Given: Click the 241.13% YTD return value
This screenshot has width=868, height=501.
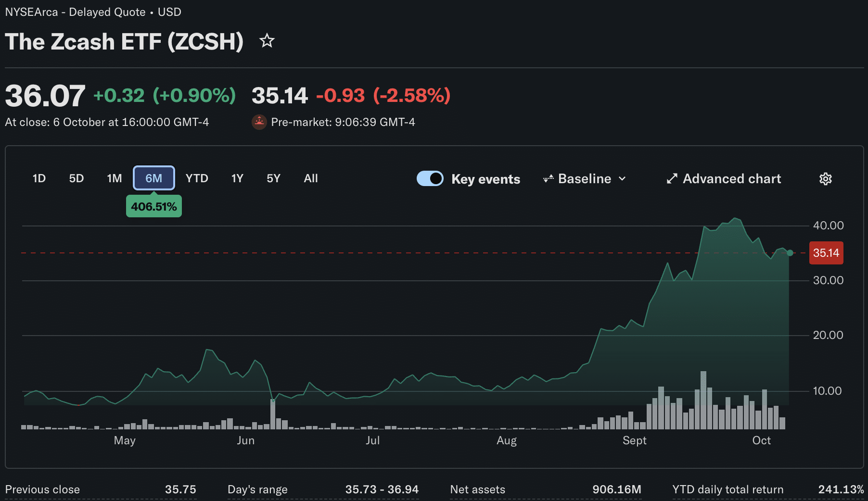Looking at the screenshot, I should coord(841,489).
